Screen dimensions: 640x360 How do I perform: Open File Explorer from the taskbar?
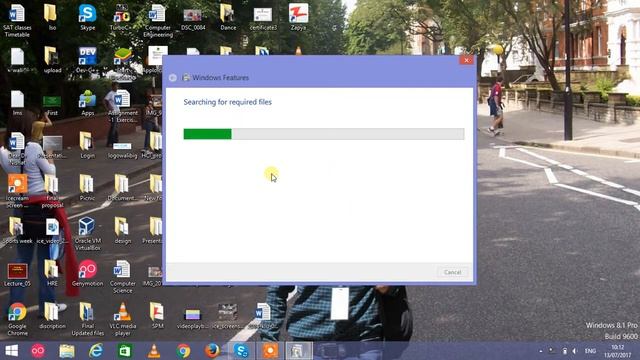(x=67, y=351)
